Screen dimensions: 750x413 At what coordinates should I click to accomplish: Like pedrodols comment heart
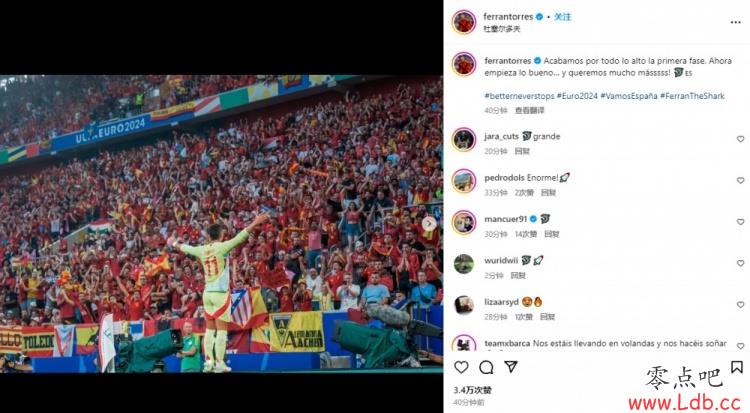click(x=740, y=180)
